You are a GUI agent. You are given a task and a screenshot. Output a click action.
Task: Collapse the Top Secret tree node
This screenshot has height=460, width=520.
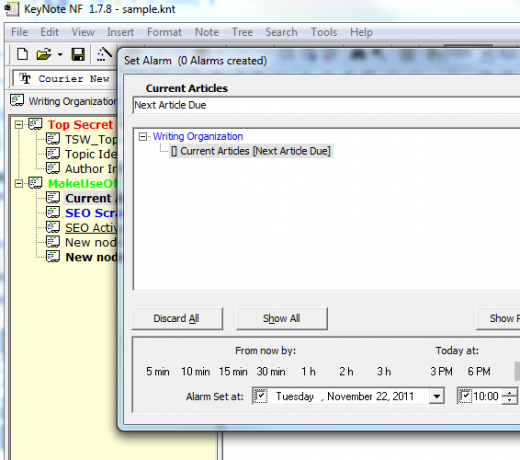tap(19, 125)
